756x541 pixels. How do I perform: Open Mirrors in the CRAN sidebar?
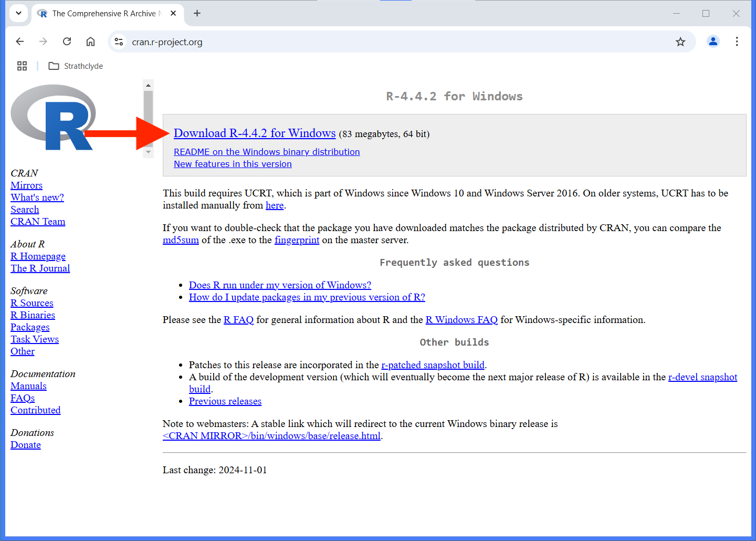pos(26,185)
